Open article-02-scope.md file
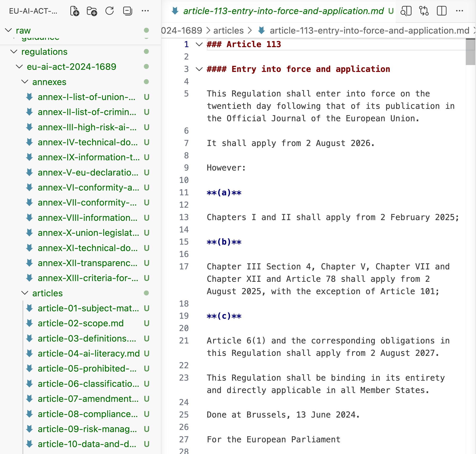The width and height of the screenshot is (476, 454). coord(80,323)
